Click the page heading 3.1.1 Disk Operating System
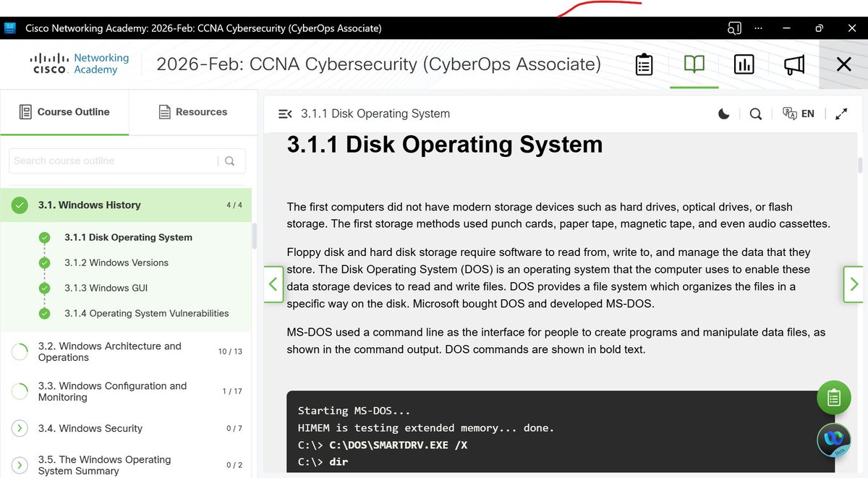This screenshot has width=868, height=478. (444, 144)
